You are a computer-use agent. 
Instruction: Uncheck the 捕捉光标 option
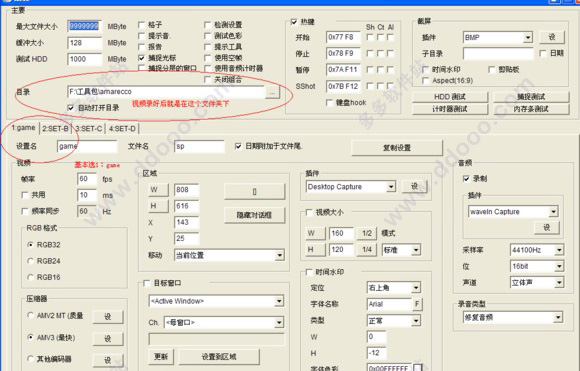(x=141, y=58)
